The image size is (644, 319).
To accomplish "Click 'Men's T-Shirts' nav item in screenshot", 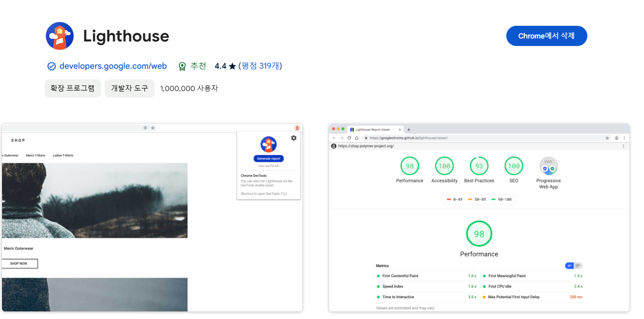I will [x=35, y=155].
